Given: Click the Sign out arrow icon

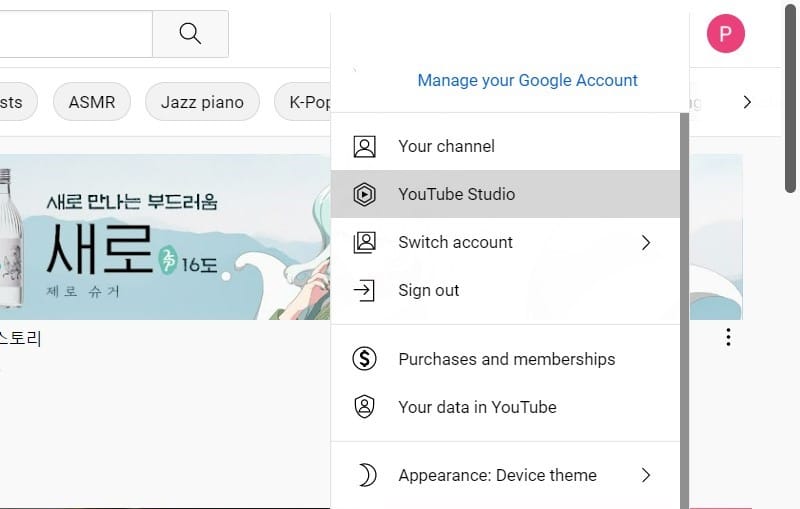Looking at the screenshot, I should pyautogui.click(x=364, y=290).
